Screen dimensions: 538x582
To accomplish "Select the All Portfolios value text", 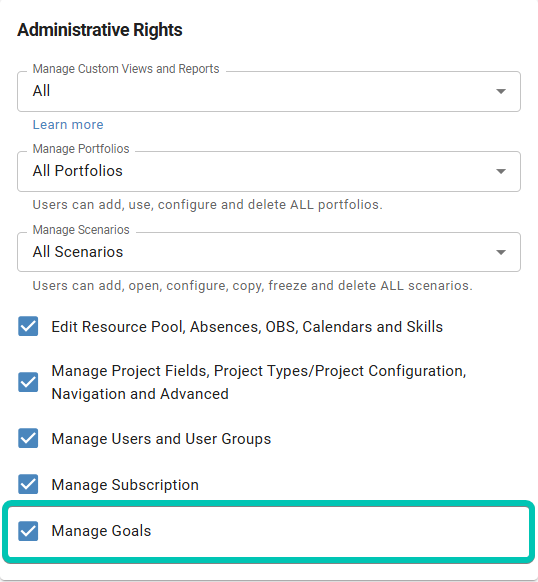I will (78, 171).
